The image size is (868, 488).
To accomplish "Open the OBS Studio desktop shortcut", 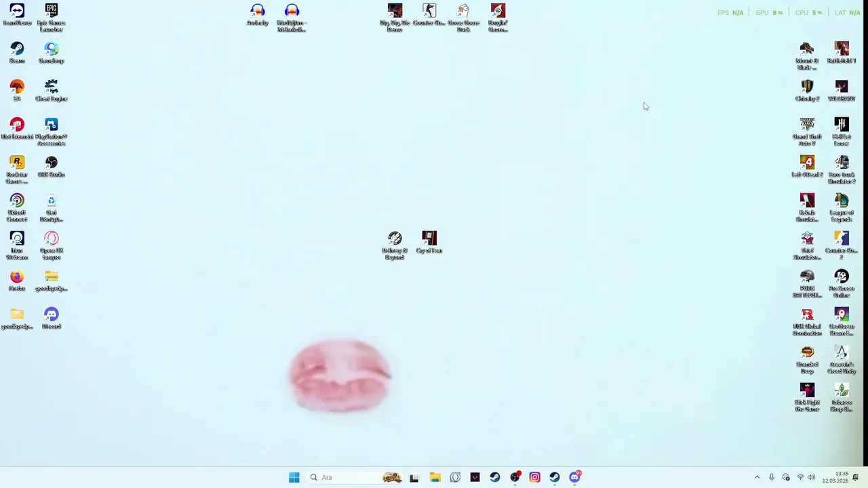I will [52, 166].
